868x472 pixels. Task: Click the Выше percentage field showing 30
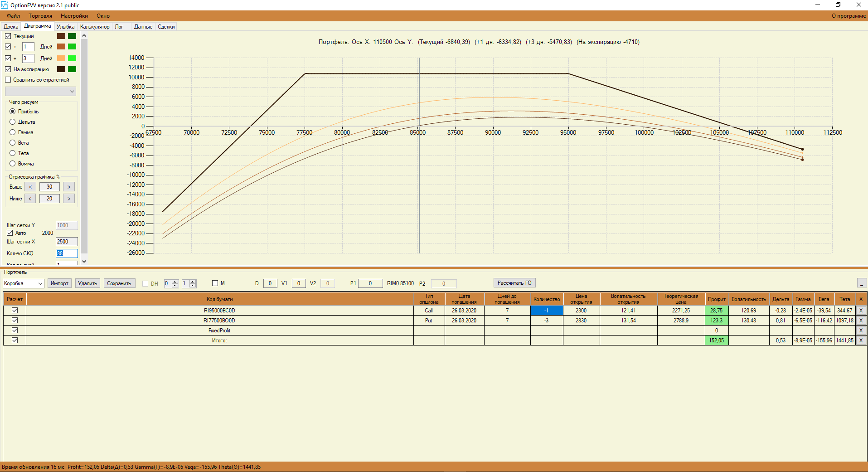tap(49, 187)
